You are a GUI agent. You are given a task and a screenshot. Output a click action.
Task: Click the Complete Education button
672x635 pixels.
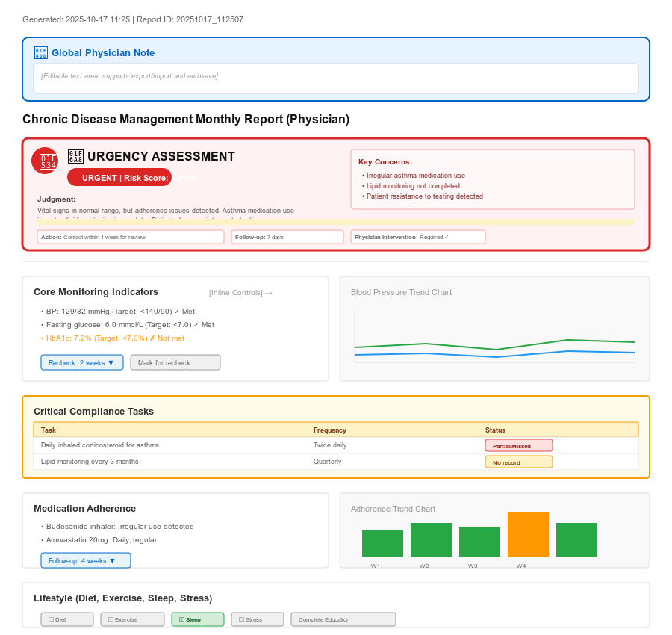click(x=343, y=619)
